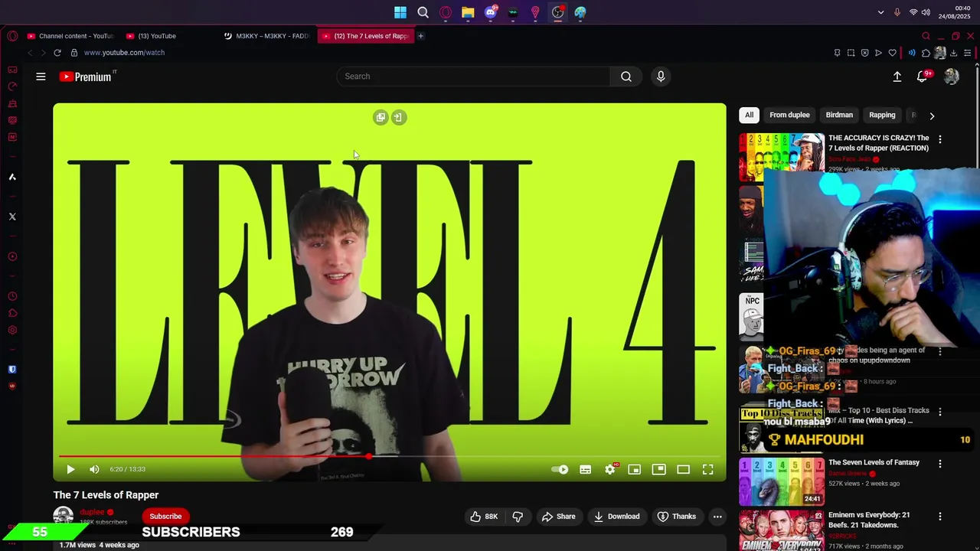
Task: Download the video
Action: click(616, 517)
